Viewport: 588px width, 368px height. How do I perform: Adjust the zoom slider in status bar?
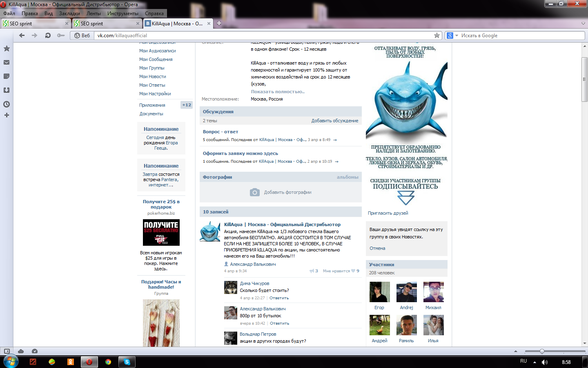542,351
